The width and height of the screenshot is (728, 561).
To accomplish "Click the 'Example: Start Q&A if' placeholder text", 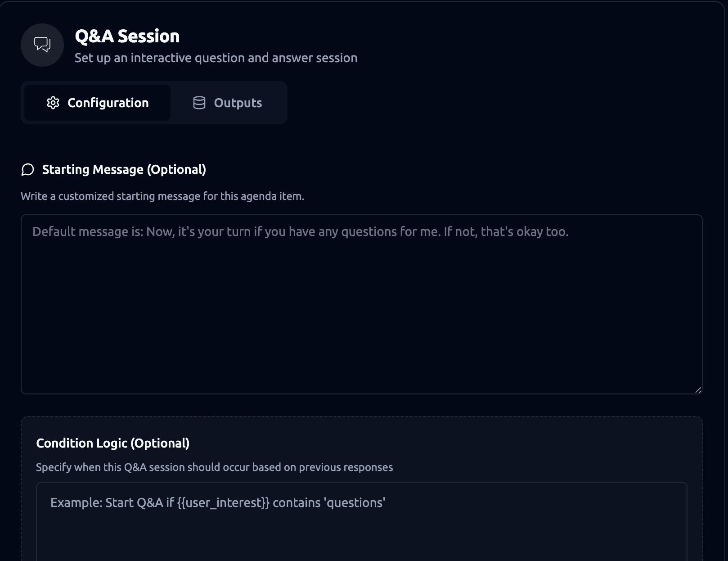I will [218, 503].
